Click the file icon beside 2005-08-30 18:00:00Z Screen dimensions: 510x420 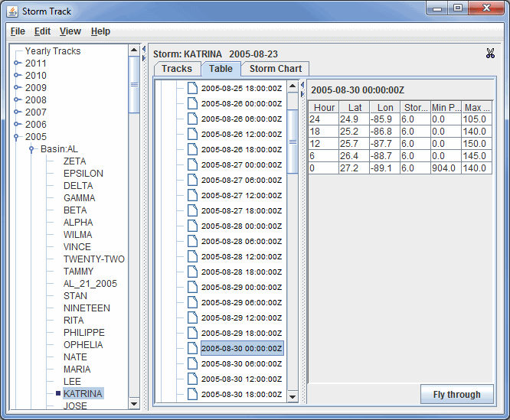192,394
